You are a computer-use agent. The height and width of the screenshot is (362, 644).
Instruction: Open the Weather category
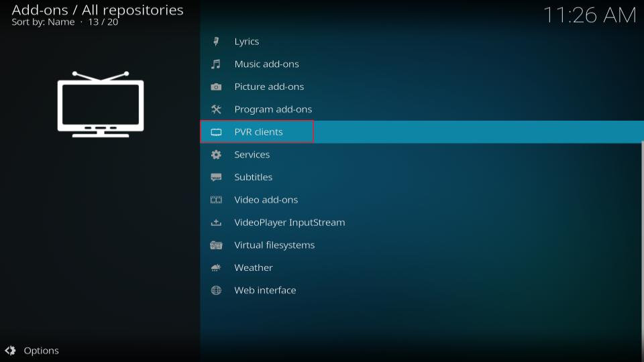[x=421, y=267]
